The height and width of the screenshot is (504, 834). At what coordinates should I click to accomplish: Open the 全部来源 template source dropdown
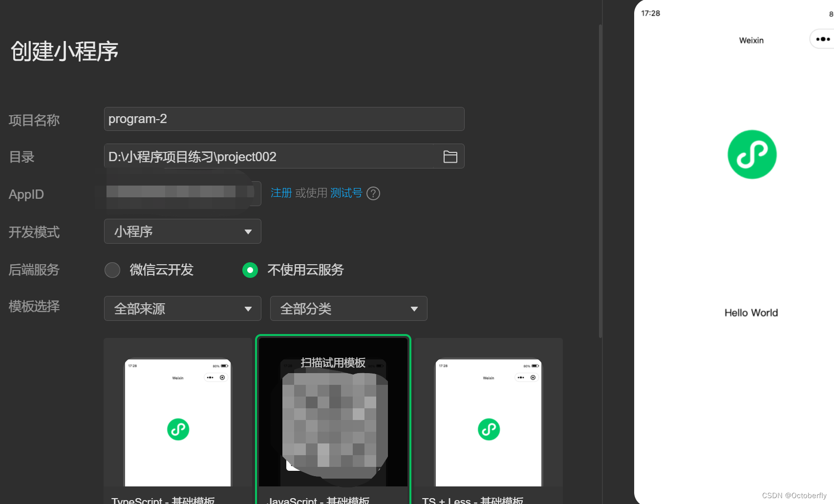tap(183, 309)
